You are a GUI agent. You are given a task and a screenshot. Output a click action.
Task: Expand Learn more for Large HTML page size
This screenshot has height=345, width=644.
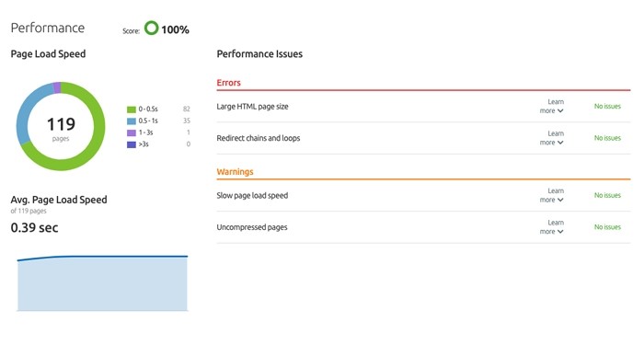coord(552,107)
